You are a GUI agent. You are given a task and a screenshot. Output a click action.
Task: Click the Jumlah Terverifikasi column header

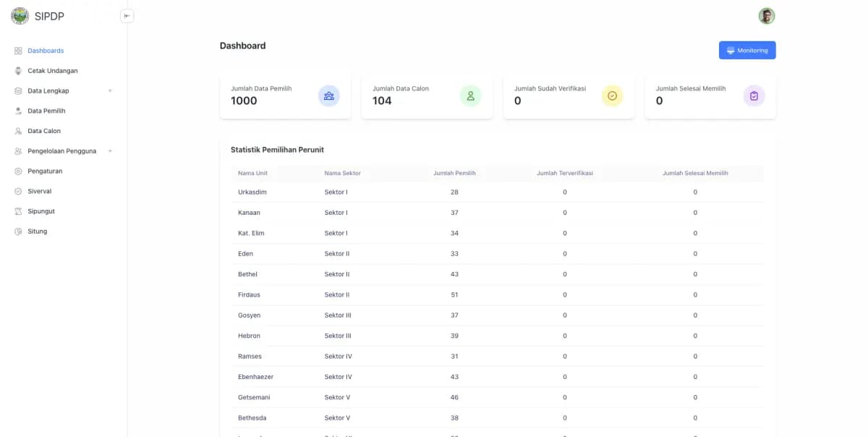565,174
